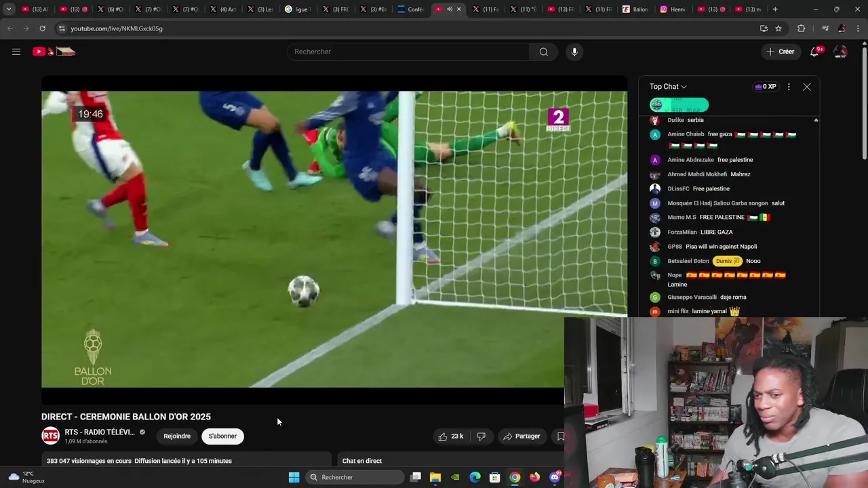
Task: Subscribe with the S'abonner button
Action: click(x=222, y=436)
